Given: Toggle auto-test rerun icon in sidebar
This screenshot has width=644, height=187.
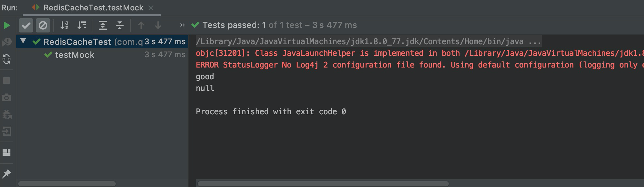Looking at the screenshot, I should pos(7,59).
